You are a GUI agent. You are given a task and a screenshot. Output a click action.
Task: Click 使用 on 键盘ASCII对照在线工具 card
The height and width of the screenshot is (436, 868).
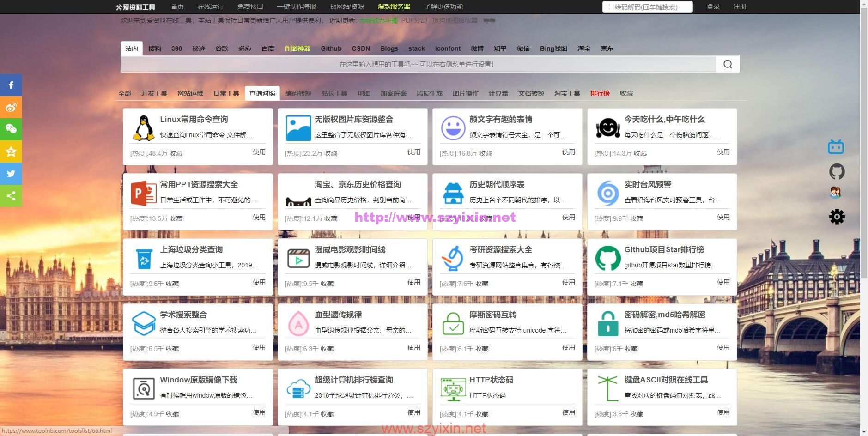point(723,412)
